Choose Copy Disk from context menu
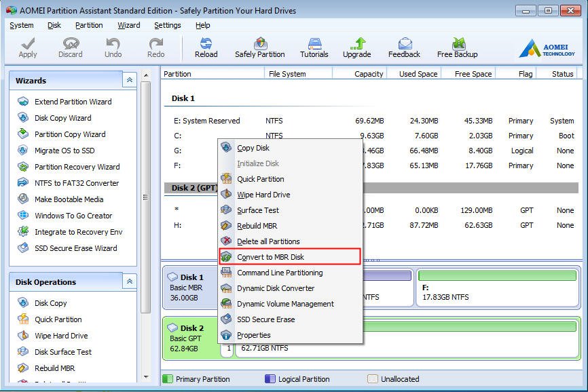 290,148
